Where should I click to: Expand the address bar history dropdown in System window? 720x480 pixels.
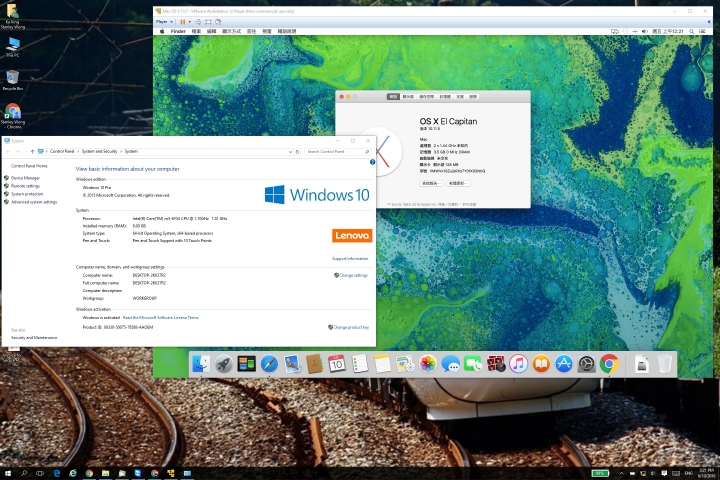click(290, 152)
